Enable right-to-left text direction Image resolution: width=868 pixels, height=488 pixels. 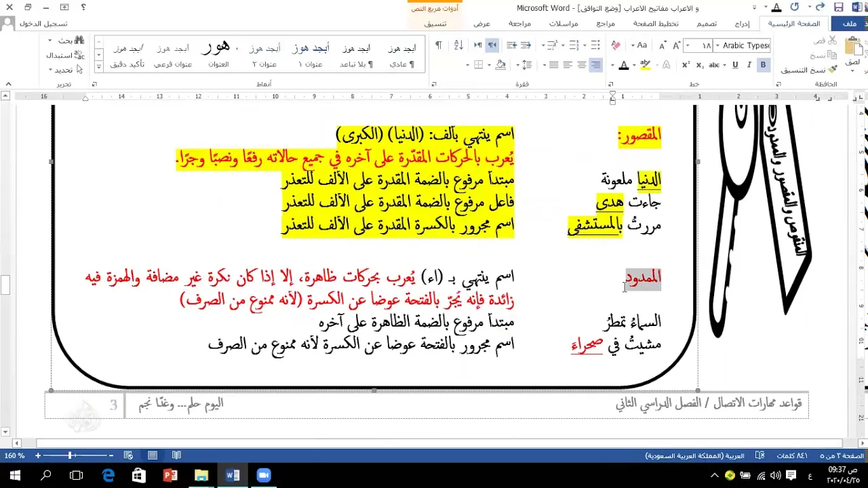click(x=492, y=45)
